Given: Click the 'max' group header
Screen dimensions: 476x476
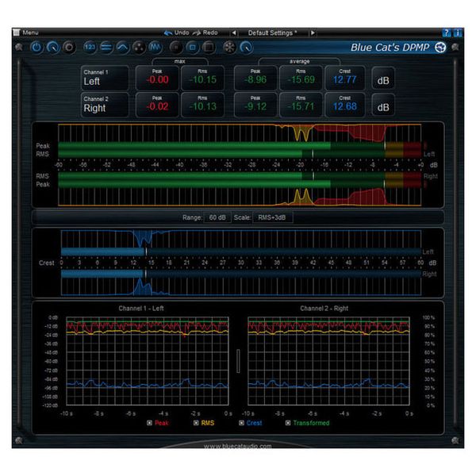Looking at the screenshot, I should coord(180,61).
